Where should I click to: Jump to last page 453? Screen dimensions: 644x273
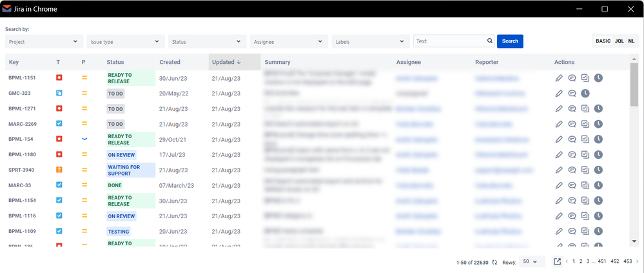coord(628,261)
